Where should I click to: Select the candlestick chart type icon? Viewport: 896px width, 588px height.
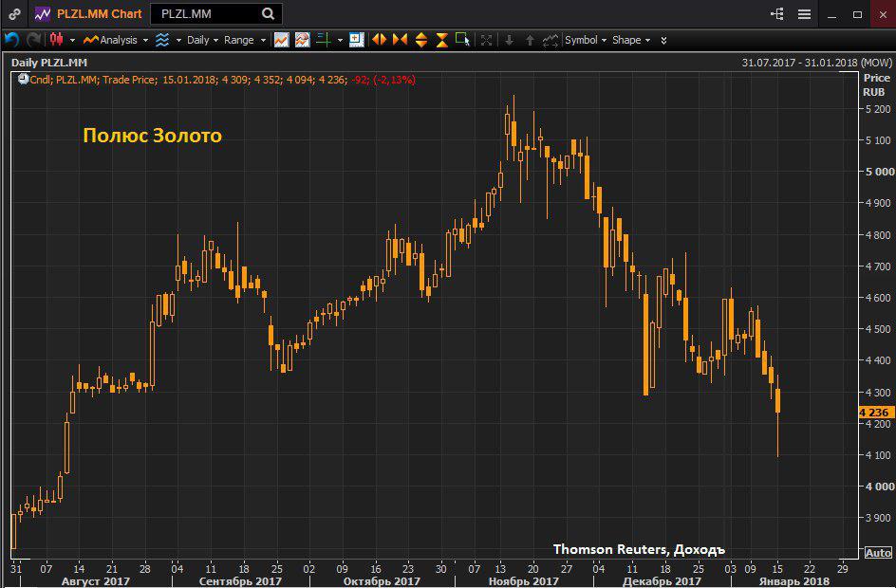57,40
